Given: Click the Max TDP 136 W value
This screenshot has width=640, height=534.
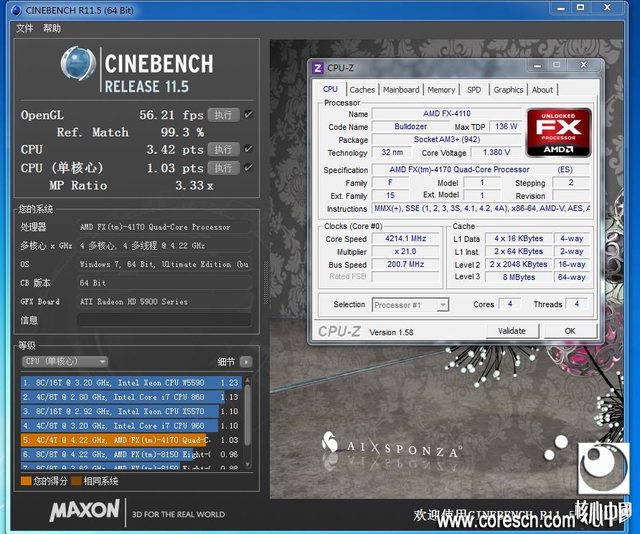Looking at the screenshot, I should pyautogui.click(x=506, y=126).
